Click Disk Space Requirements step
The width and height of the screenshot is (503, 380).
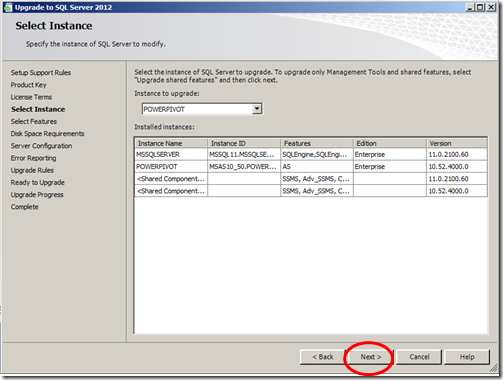click(47, 134)
